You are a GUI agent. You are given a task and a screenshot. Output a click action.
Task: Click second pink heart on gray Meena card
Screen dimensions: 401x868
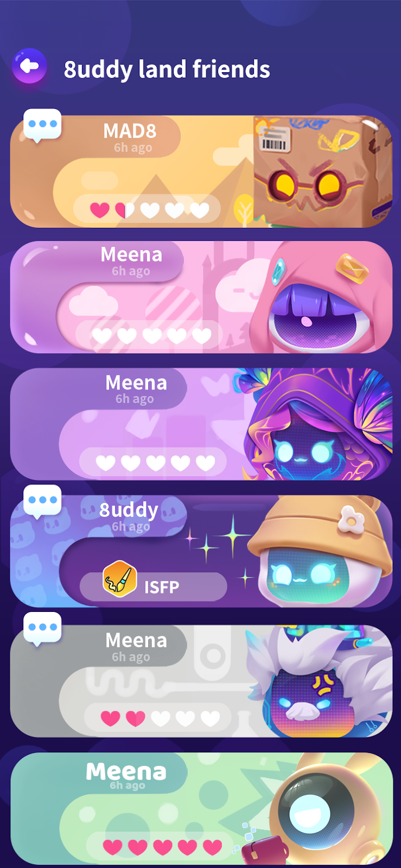pos(136,718)
